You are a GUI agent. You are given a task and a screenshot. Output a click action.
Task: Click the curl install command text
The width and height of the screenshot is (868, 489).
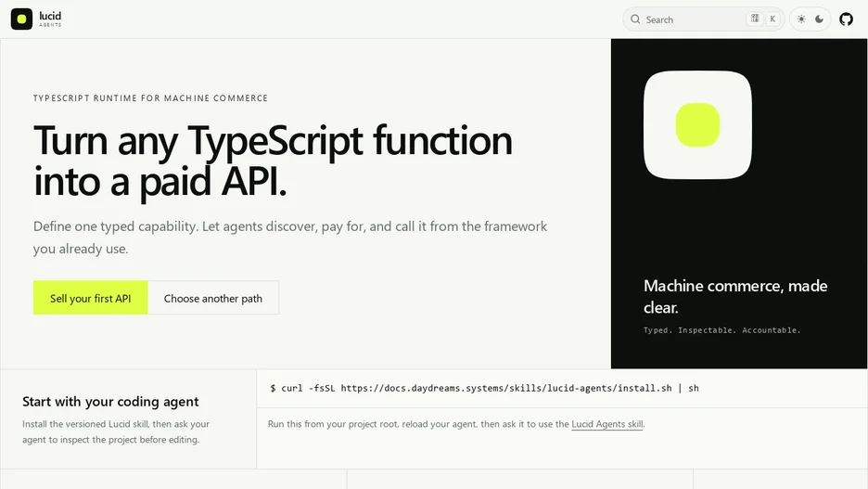click(484, 388)
